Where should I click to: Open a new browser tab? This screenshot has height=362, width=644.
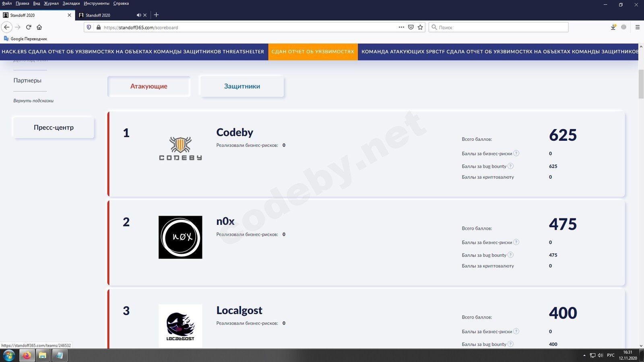click(x=156, y=15)
